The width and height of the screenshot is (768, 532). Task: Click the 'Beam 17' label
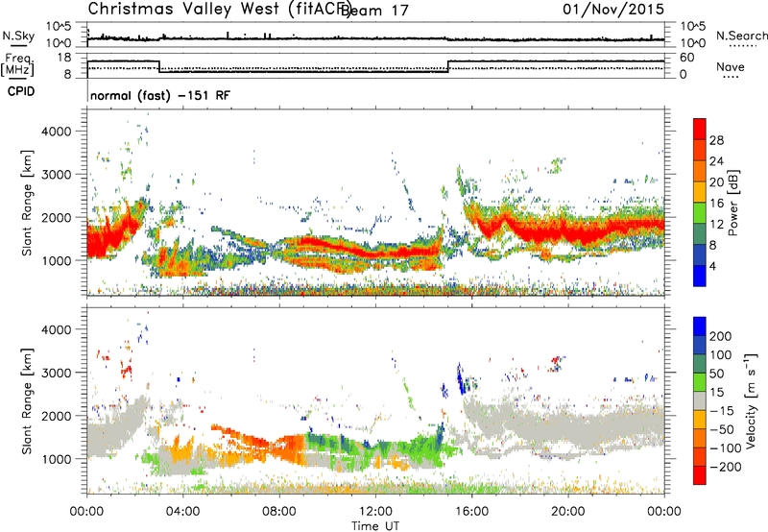(x=375, y=11)
